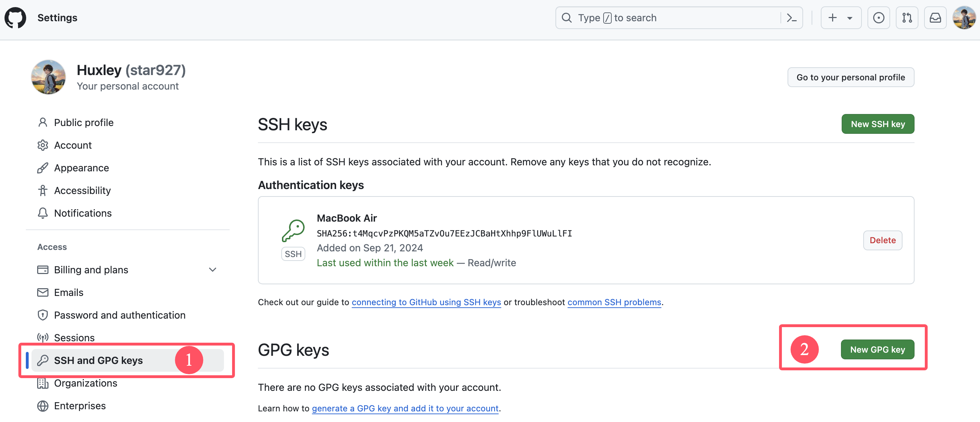Click New SSH key button

coord(878,124)
